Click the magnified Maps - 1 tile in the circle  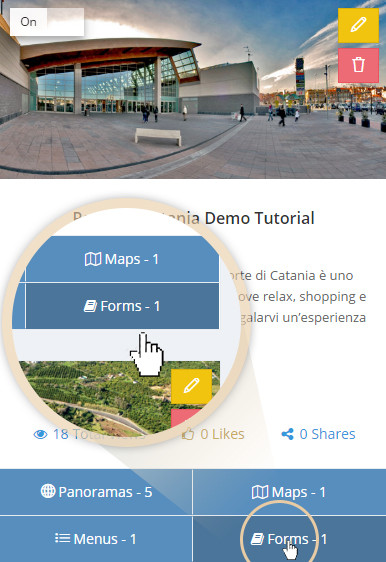(x=122, y=259)
